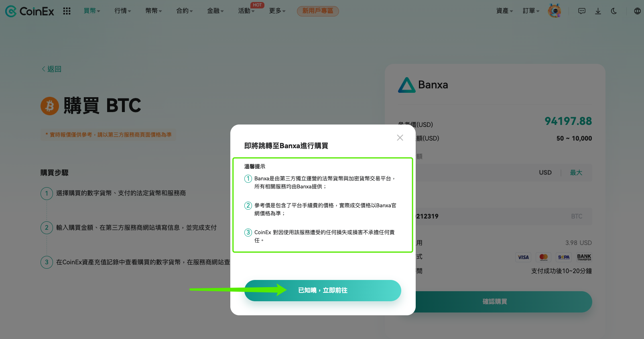The image size is (644, 339).
Task: Close the Banxa redirect dialog
Action: click(400, 138)
